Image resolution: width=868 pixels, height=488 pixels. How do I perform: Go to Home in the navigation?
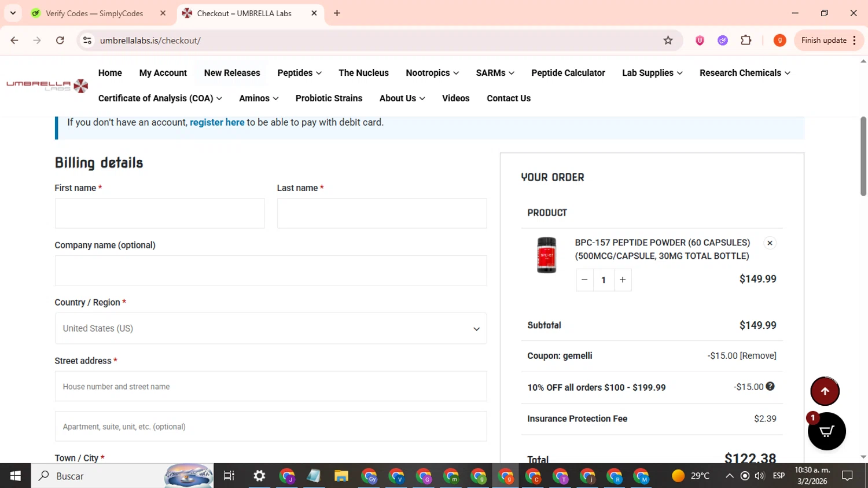pyautogui.click(x=110, y=73)
